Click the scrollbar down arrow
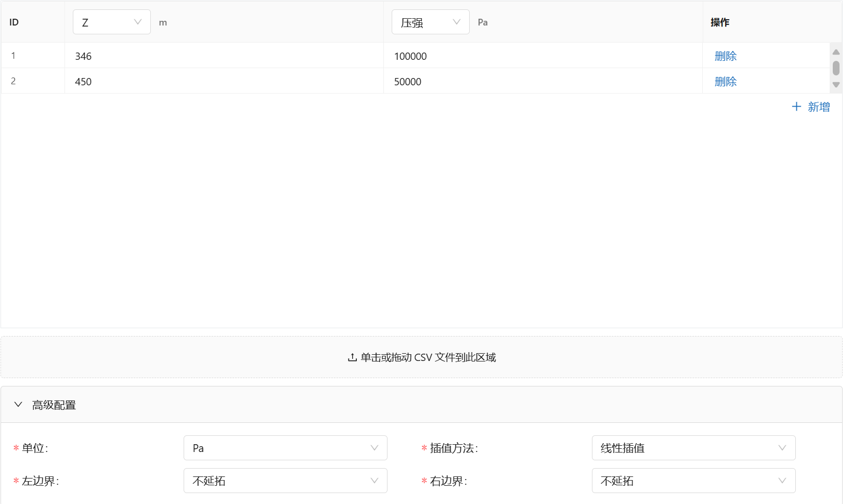This screenshot has width=852, height=504. point(836,85)
